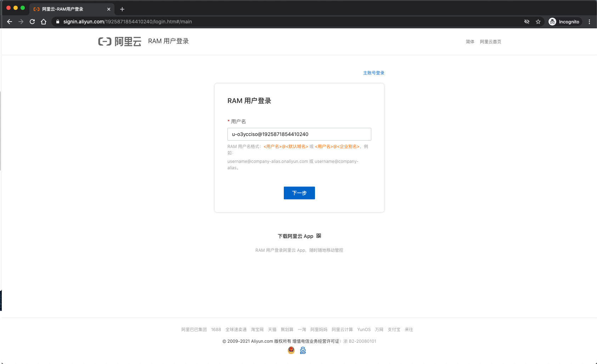Click the 支付宝 footer link

click(x=394, y=329)
